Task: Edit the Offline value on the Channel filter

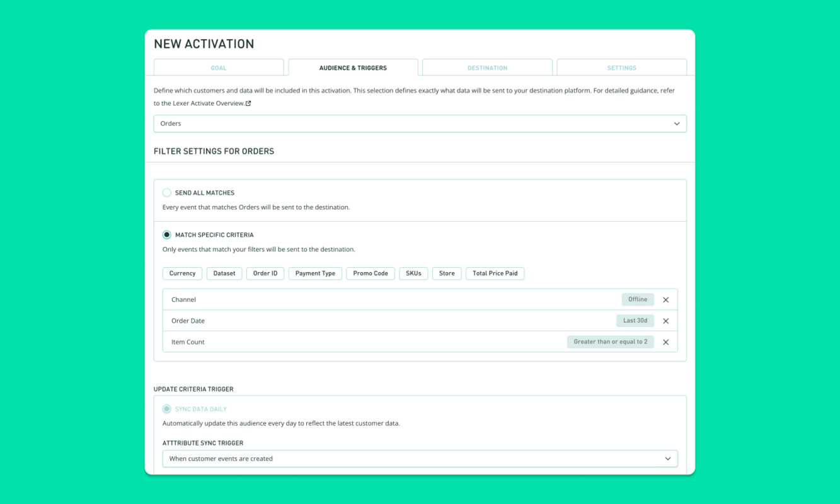Action: tap(637, 299)
